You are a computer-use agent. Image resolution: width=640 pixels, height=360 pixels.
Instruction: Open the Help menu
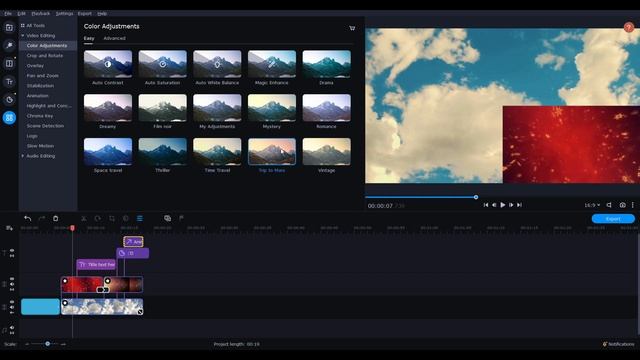(x=102, y=13)
